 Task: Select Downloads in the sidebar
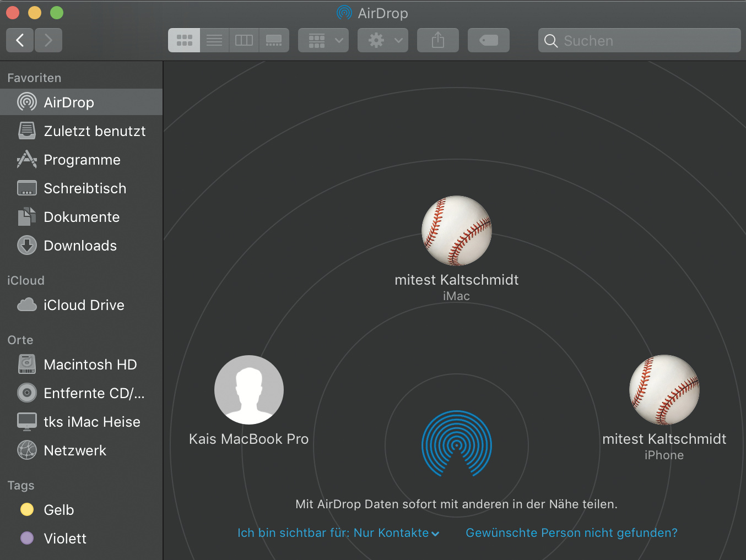(x=80, y=246)
